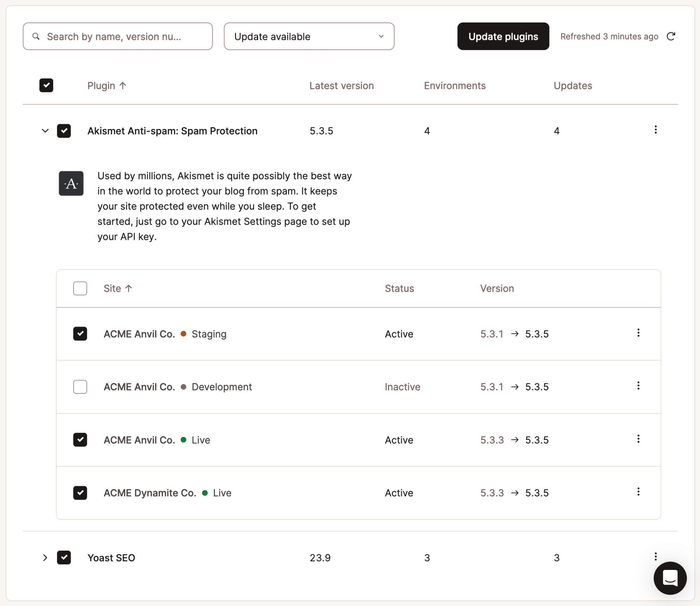
Task: Expand the Yoast SEO plugin row
Action: click(x=45, y=557)
